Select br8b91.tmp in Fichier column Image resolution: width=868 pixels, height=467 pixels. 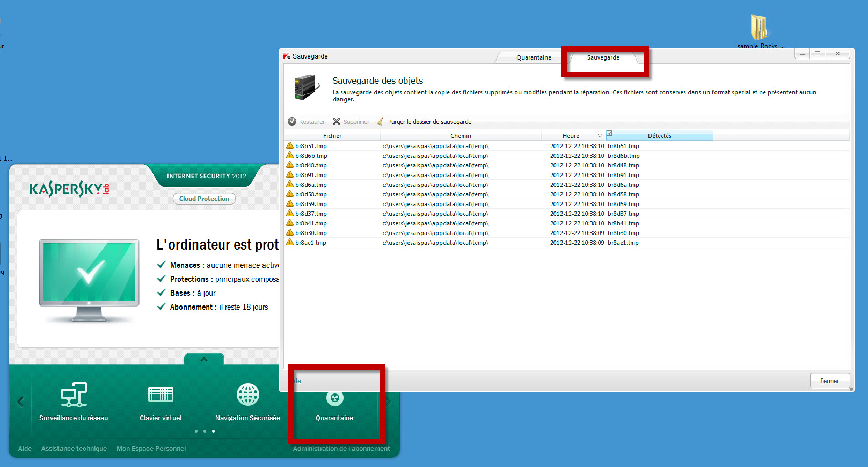[311, 175]
